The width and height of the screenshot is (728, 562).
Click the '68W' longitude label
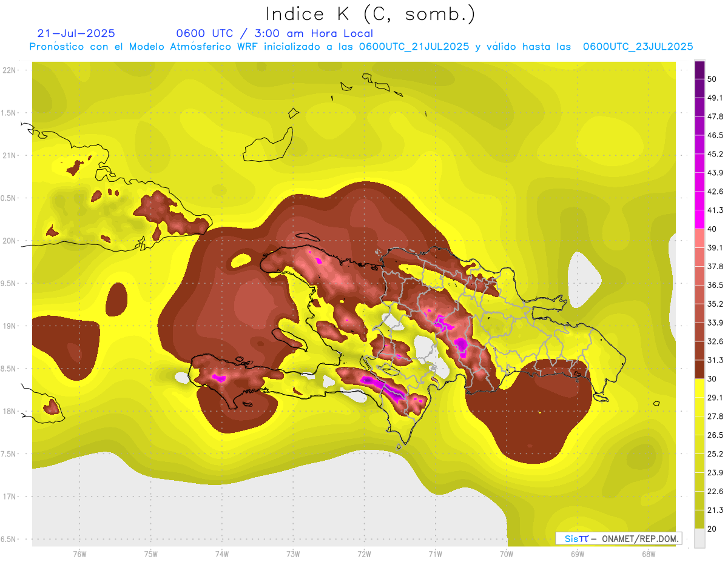648,554
